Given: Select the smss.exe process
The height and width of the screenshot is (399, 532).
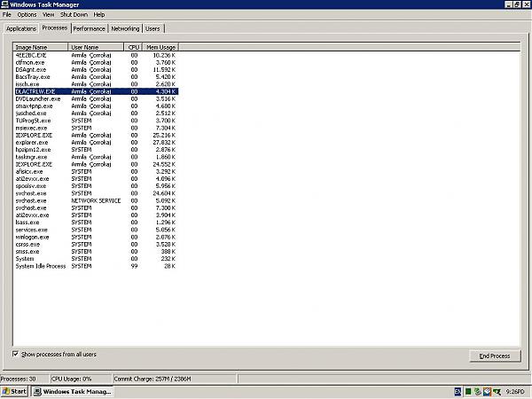Looking at the screenshot, I should pos(97,252).
